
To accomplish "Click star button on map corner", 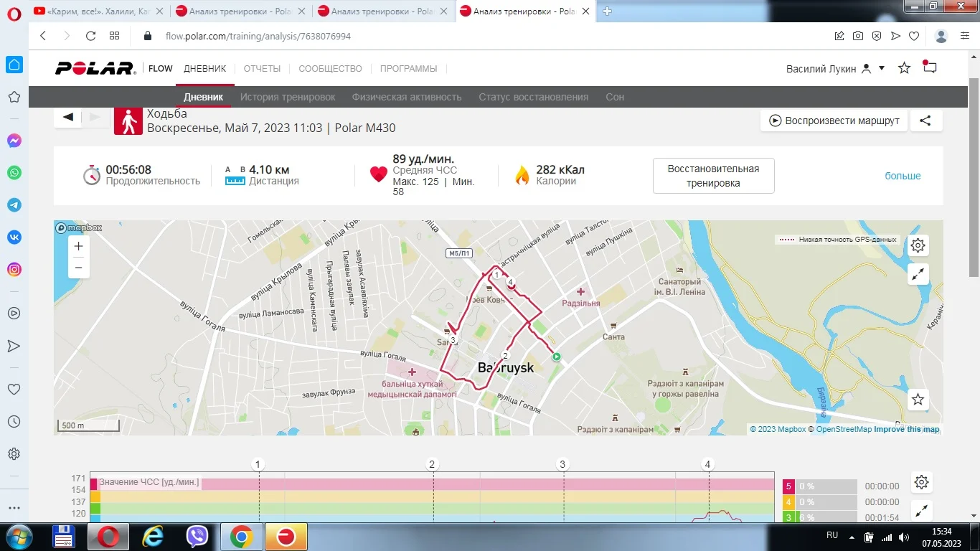I will 918,400.
